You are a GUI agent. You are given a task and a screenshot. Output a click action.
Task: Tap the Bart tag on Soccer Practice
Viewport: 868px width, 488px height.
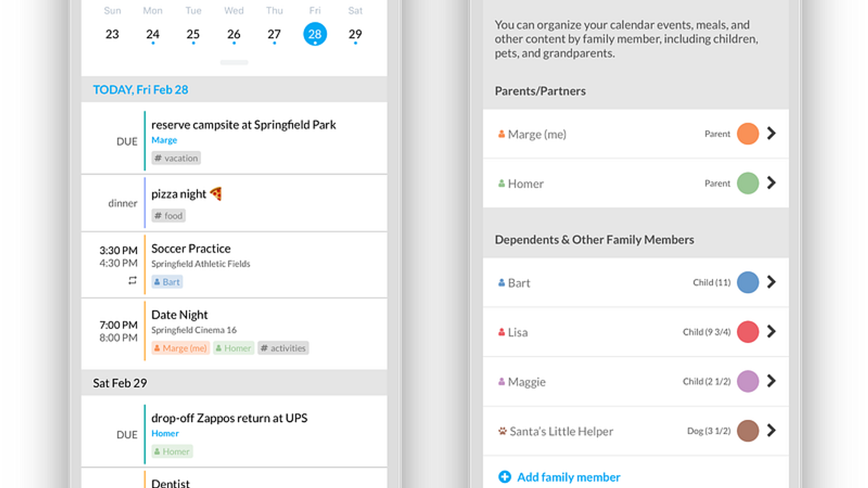[167, 282]
